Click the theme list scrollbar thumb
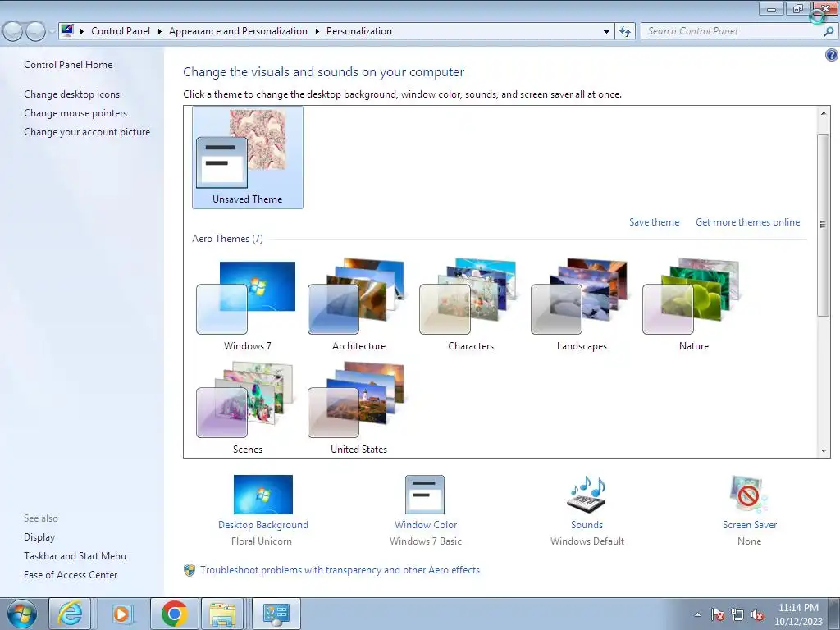Image resolution: width=840 pixels, height=630 pixels. [x=824, y=225]
